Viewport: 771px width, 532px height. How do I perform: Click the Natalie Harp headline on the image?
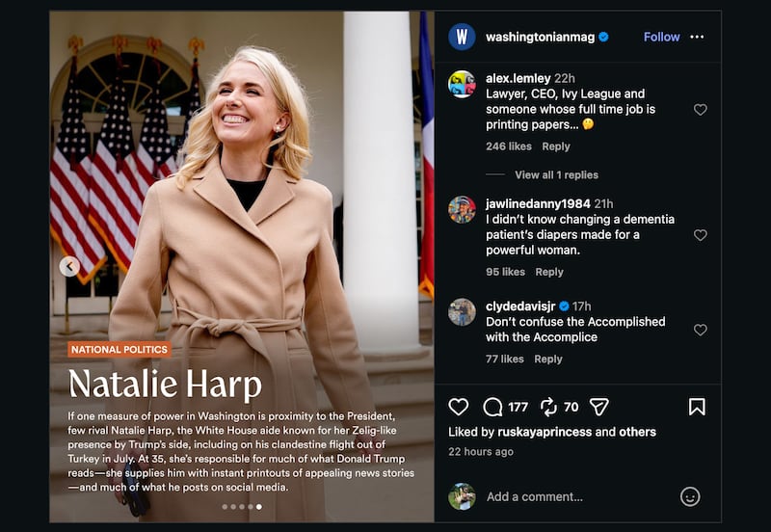pos(165,384)
